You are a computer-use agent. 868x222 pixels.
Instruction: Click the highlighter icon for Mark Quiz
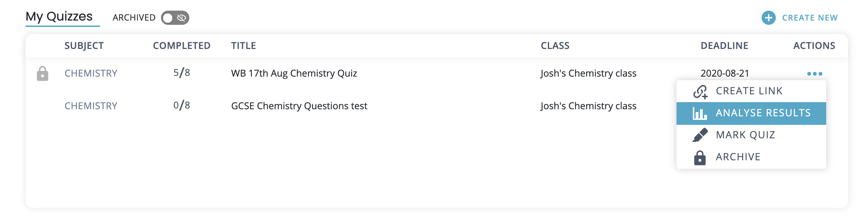click(700, 135)
